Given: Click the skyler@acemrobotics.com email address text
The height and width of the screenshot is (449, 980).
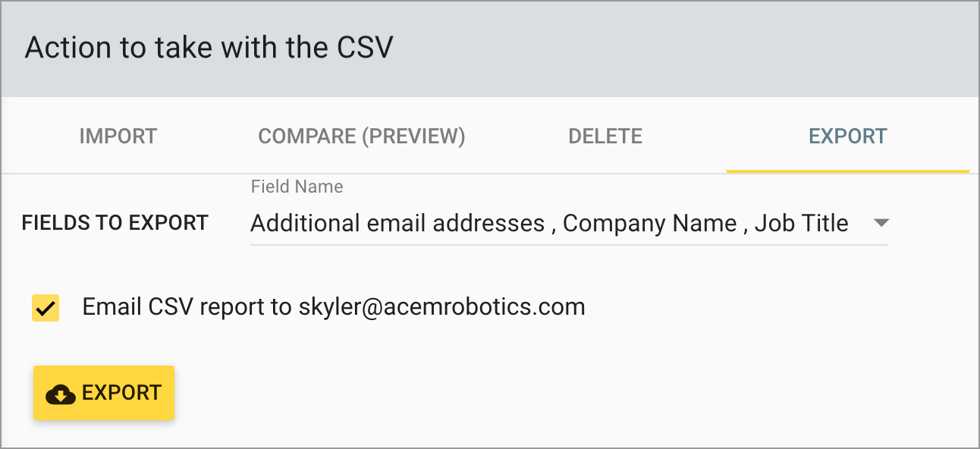Looking at the screenshot, I should point(441,307).
